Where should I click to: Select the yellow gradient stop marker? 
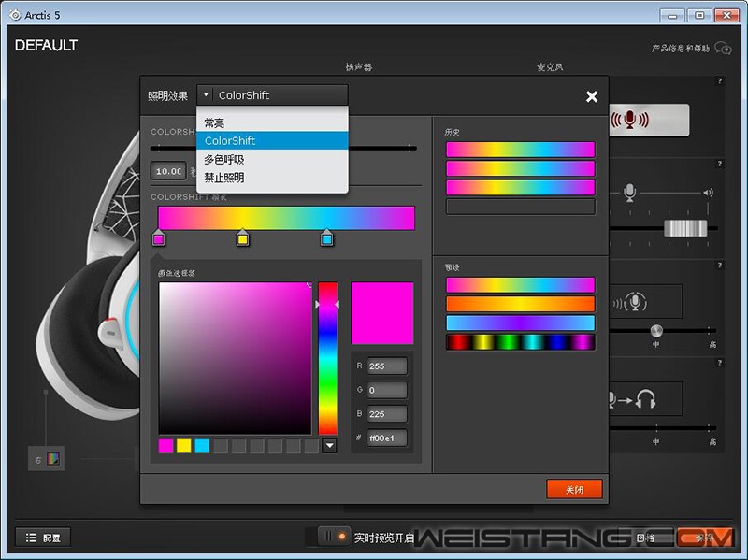[242, 237]
